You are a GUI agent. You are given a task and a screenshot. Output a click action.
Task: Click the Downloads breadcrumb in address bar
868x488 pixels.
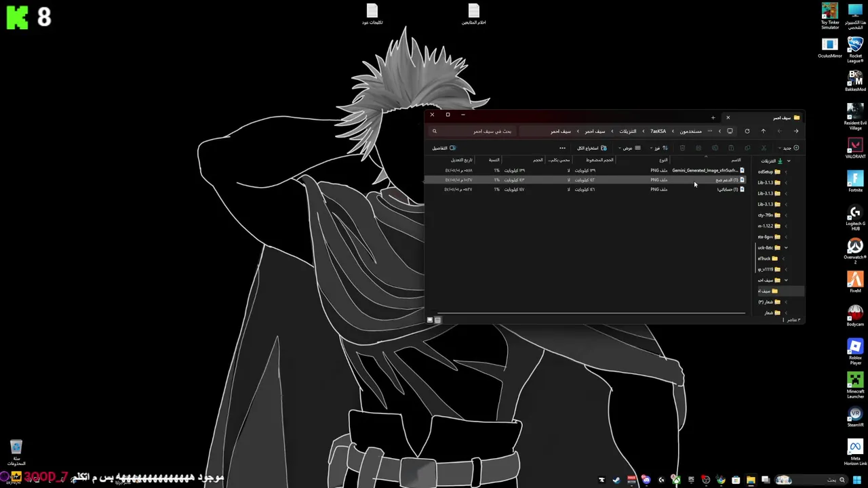click(628, 131)
